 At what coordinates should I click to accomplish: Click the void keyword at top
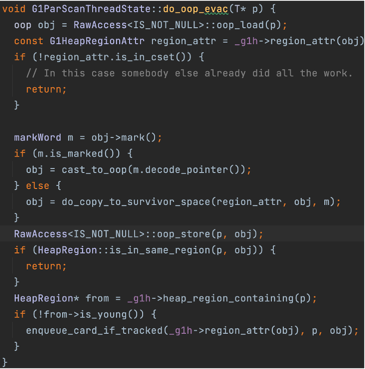[14, 9]
